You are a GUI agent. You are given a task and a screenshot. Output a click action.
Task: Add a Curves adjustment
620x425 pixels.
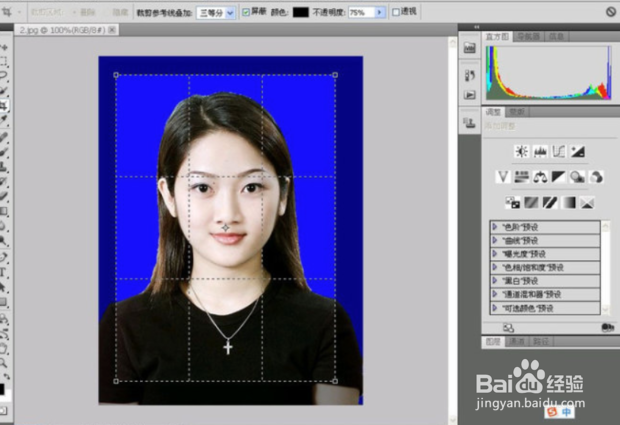click(x=559, y=151)
